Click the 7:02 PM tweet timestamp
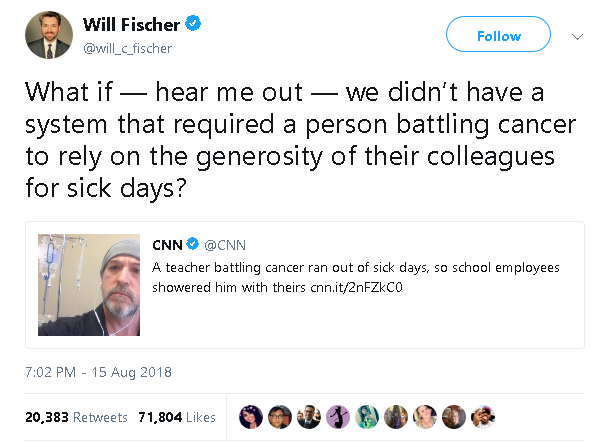Image resolution: width=609 pixels, height=442 pixels. click(x=97, y=372)
